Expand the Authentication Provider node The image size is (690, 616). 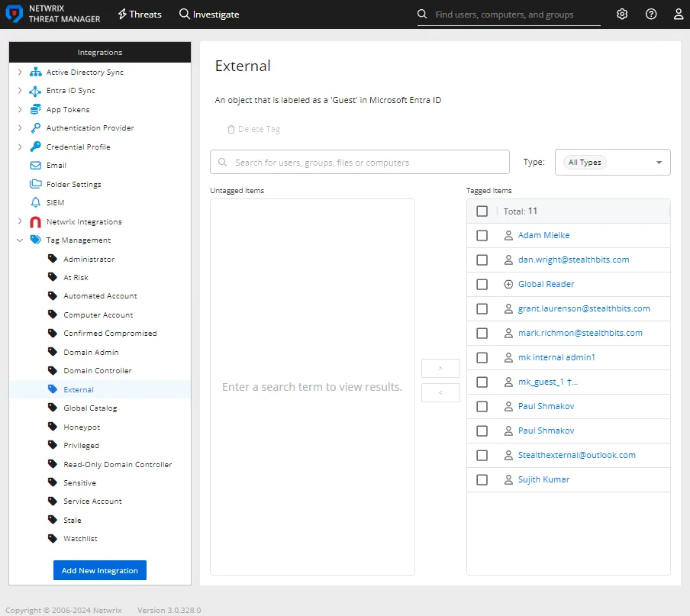coord(20,127)
